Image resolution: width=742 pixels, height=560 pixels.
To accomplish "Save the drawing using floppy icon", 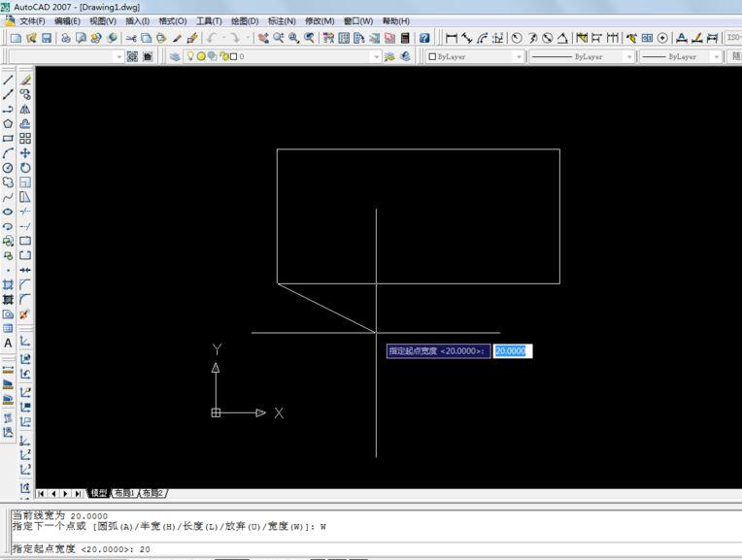I will click(47, 38).
